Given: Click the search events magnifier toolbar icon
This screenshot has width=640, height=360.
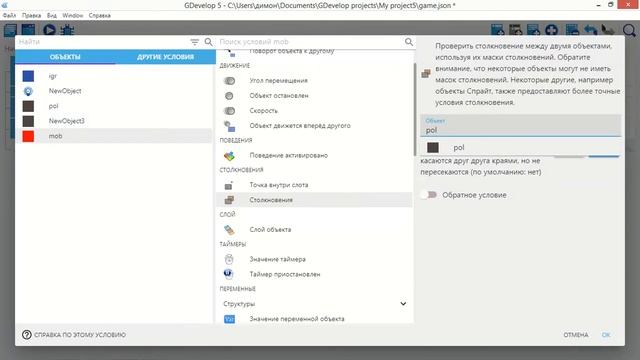Looking at the screenshot, I should coord(629,30).
